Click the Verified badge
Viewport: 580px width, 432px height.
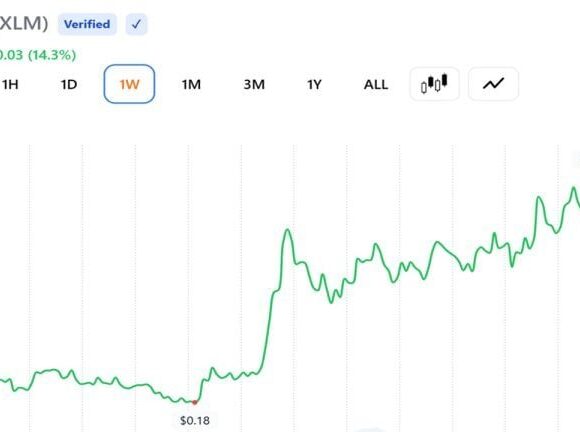87,24
